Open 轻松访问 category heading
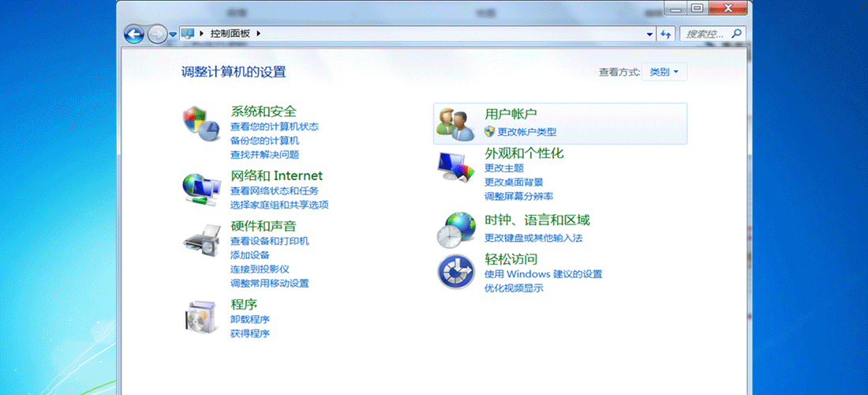 coord(511,258)
